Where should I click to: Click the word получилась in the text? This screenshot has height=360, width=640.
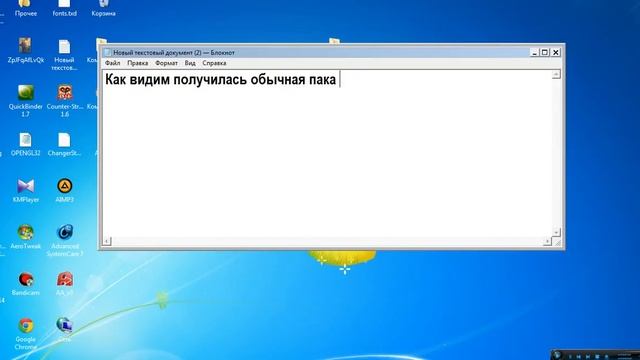click(x=210, y=80)
